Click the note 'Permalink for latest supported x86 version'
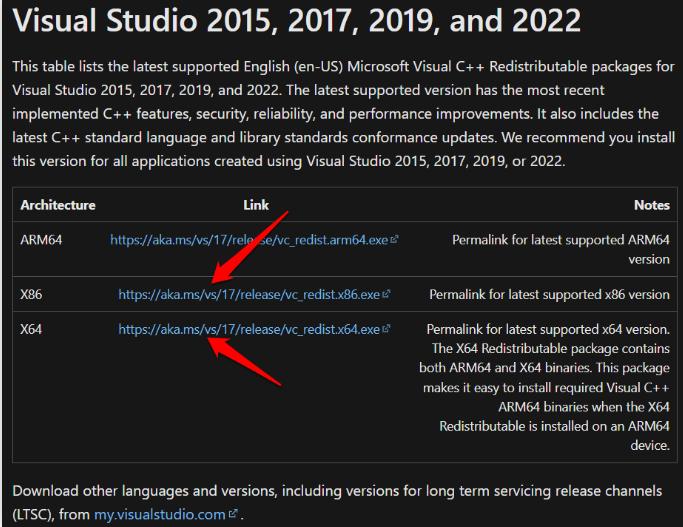683x527 pixels. point(549,295)
